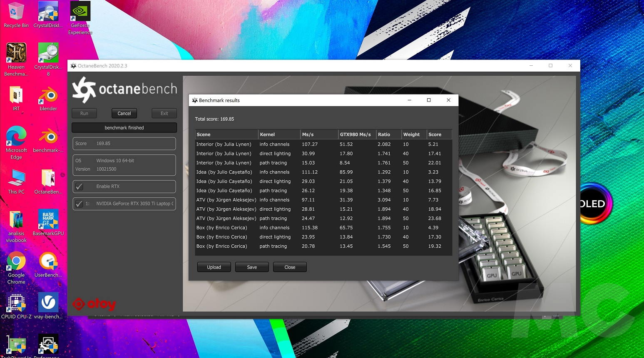
Task: Open BasemarkGPU desktop shortcut
Action: 48,220
